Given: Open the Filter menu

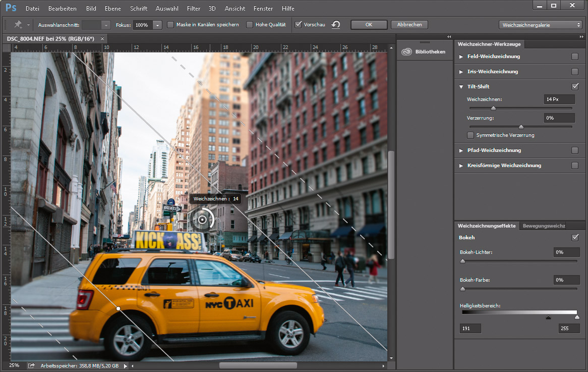Looking at the screenshot, I should click(193, 9).
